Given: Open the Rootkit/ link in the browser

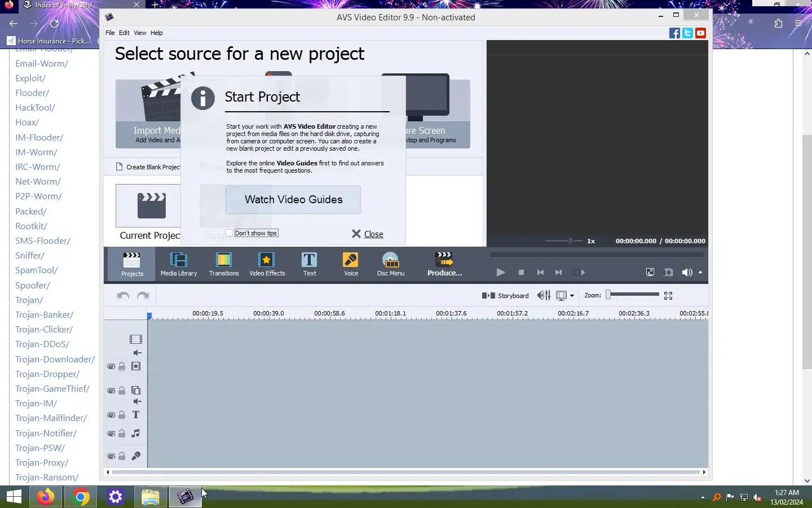Looking at the screenshot, I should pos(31,226).
